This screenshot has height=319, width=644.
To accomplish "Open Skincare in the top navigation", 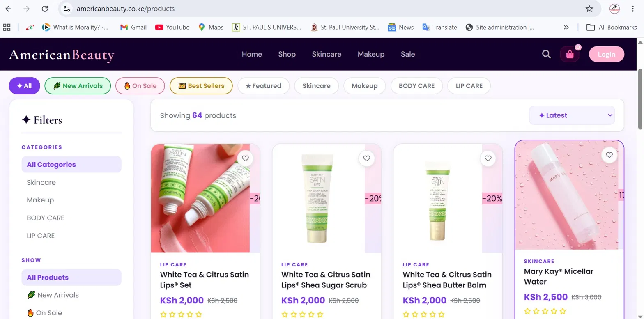I will pos(327,54).
